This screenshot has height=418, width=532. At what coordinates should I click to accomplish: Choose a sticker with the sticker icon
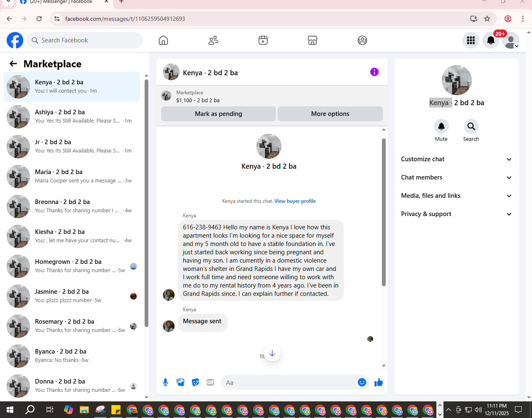tap(195, 382)
